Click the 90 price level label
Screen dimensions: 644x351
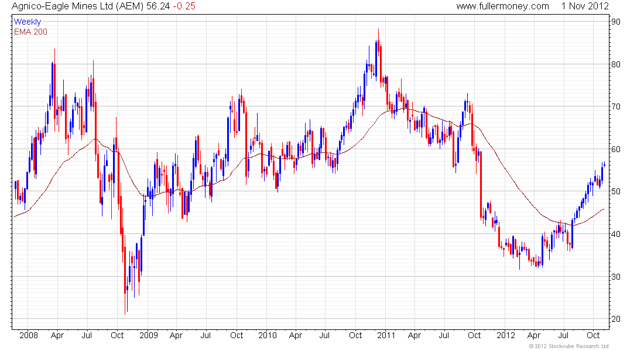(x=616, y=22)
